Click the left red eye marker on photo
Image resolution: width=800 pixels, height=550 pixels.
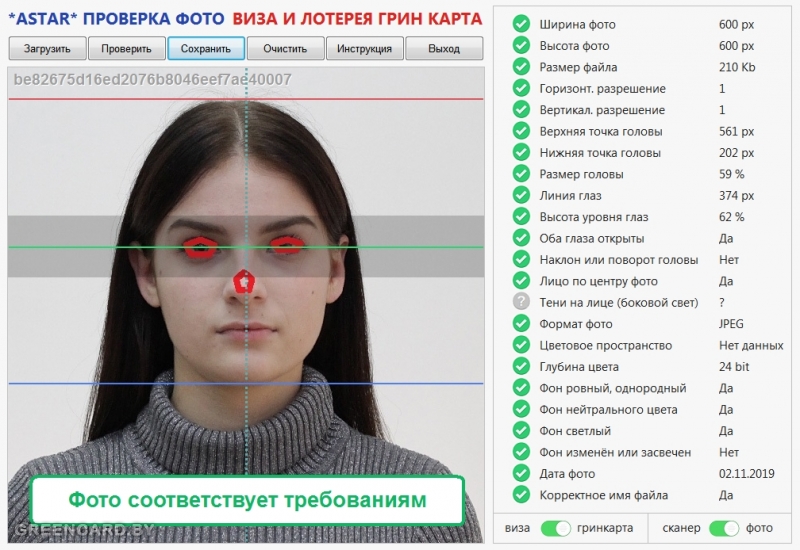point(201,247)
